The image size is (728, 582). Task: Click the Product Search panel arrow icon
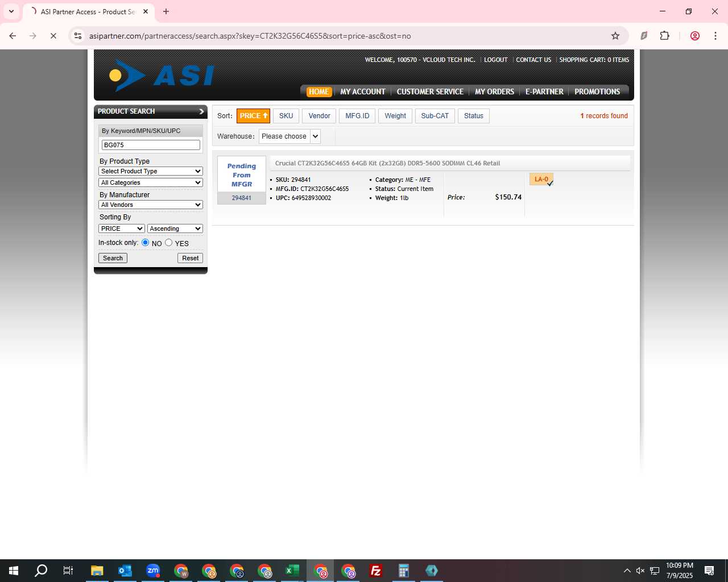pos(201,111)
